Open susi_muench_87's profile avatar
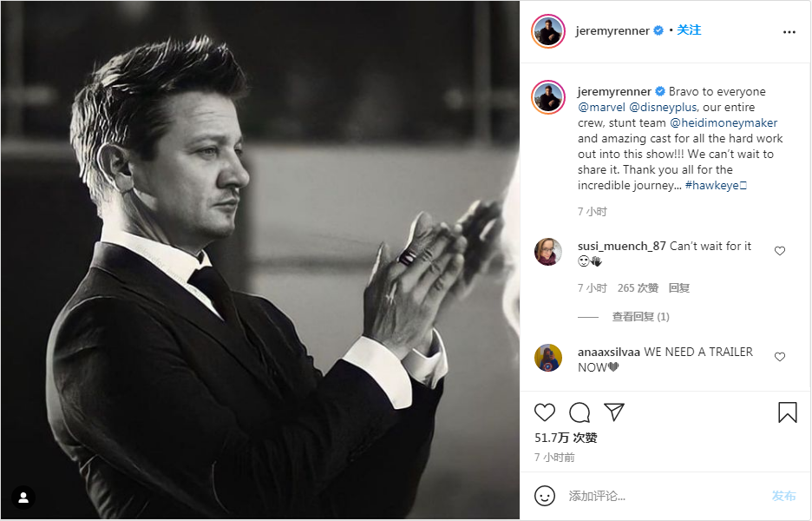Image resolution: width=812 pixels, height=521 pixels. pyautogui.click(x=548, y=251)
